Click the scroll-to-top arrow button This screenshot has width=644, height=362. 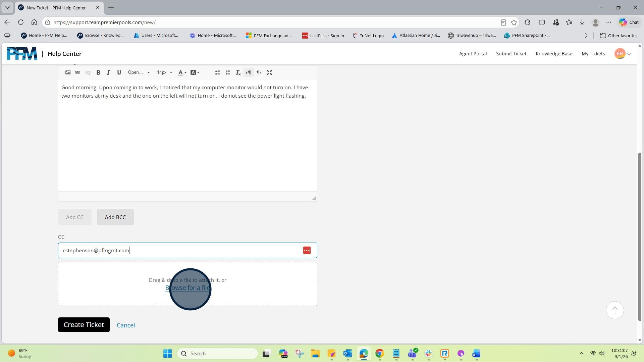tap(614, 310)
